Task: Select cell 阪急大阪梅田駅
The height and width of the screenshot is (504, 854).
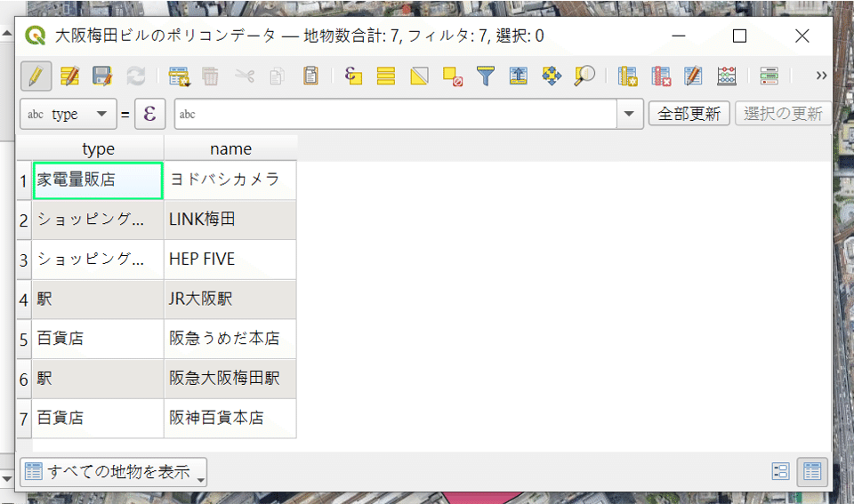Action: pyautogui.click(x=230, y=379)
